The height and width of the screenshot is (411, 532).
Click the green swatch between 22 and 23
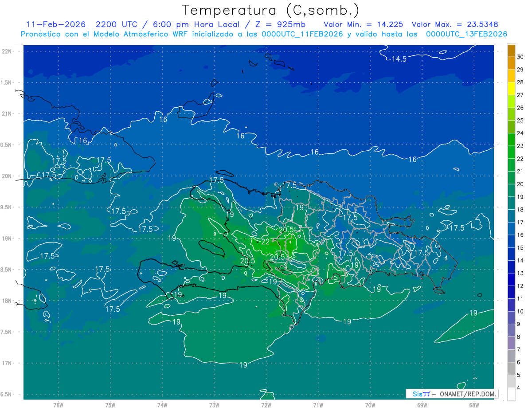pyautogui.click(x=512, y=152)
